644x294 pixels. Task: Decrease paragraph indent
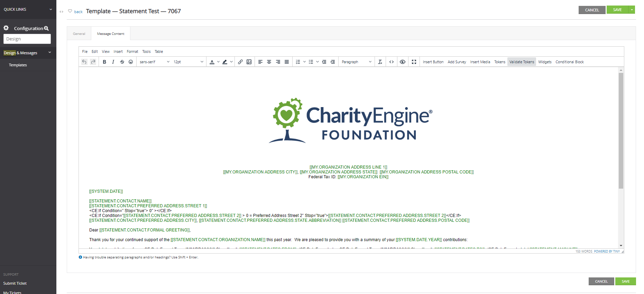coord(324,62)
